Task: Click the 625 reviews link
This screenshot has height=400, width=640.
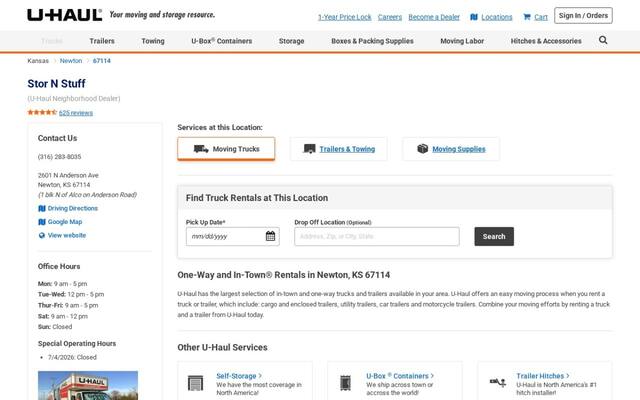Action: pyautogui.click(x=76, y=113)
